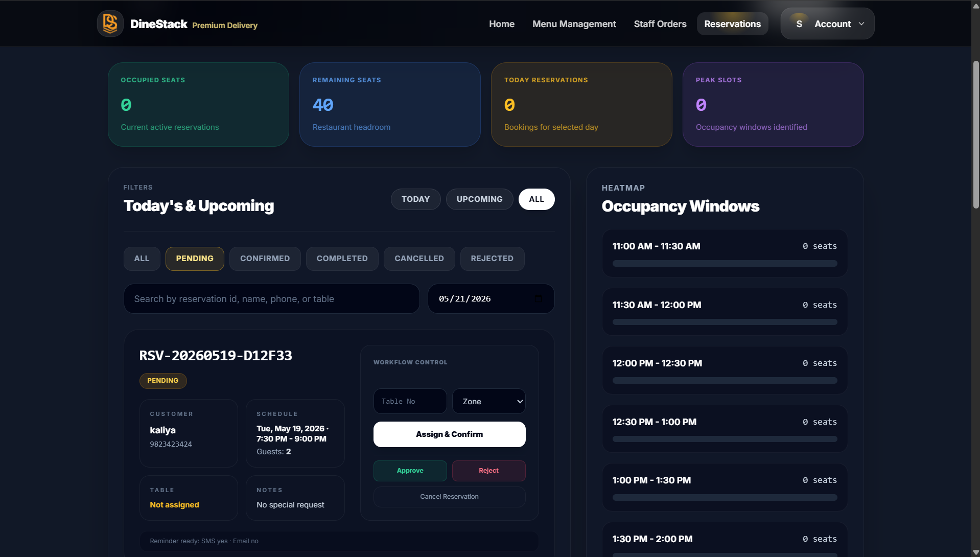
Task: Open Reservations nav tab
Action: (x=732, y=24)
